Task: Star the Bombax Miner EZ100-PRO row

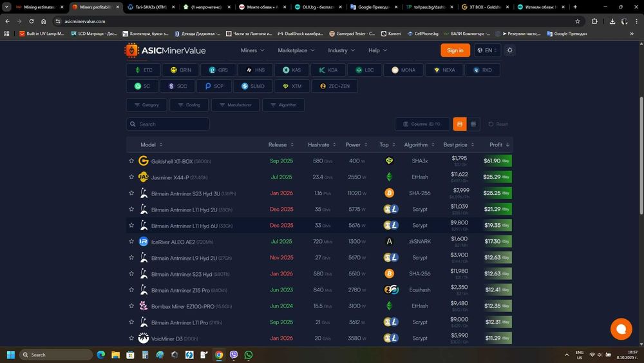Action: point(131,306)
